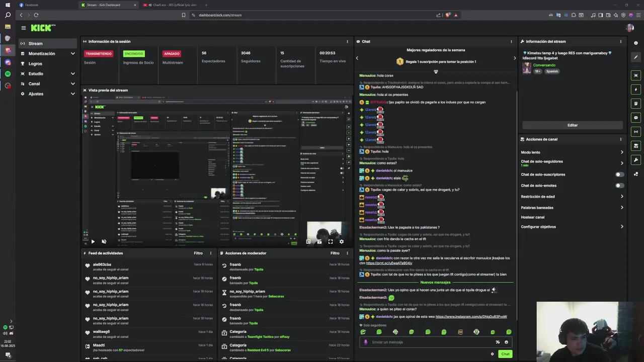Open Configurar objetivos options
Viewport: 644px width, 362px height.
[572, 227]
